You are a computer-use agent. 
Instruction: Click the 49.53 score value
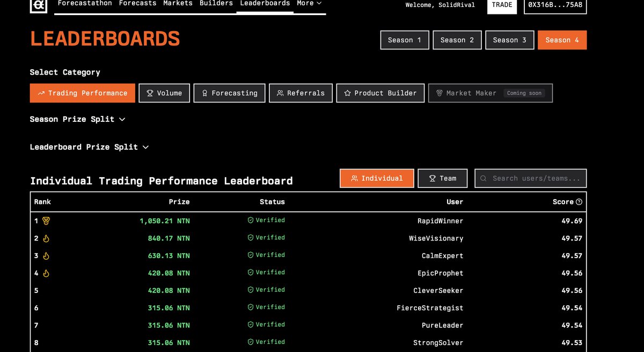(572, 343)
